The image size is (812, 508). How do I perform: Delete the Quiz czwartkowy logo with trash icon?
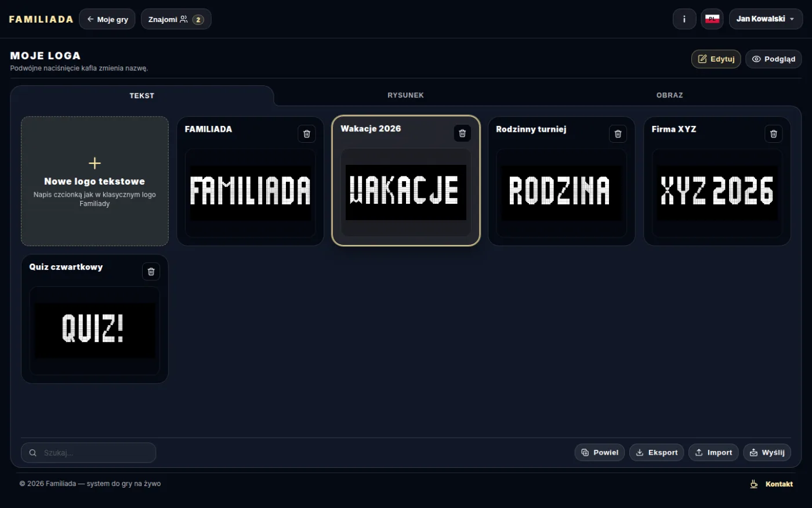[x=151, y=271]
